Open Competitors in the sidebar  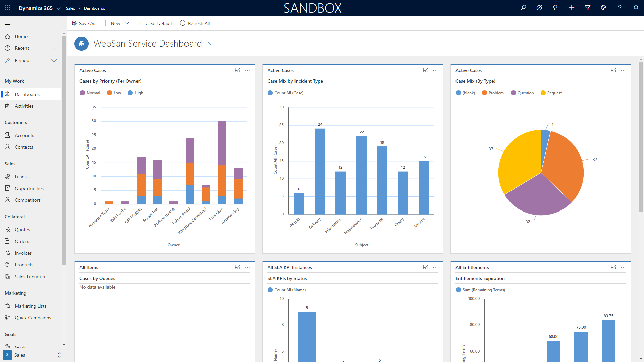point(31,200)
